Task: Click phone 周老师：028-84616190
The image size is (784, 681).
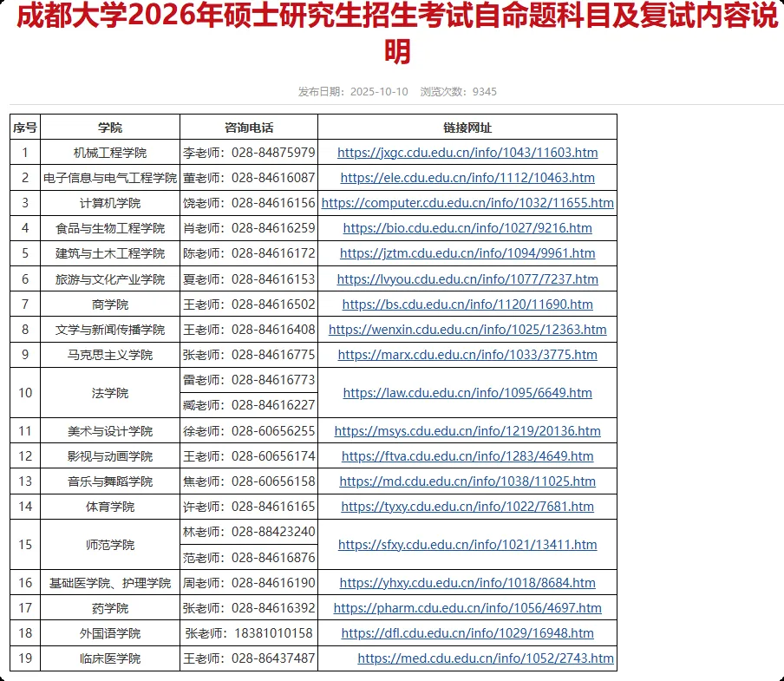Action: [249, 583]
